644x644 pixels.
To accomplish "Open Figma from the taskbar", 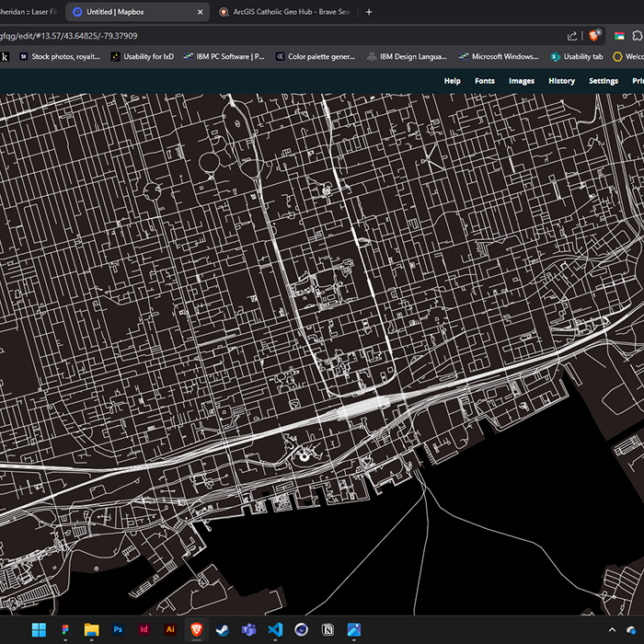I will pyautogui.click(x=65, y=630).
